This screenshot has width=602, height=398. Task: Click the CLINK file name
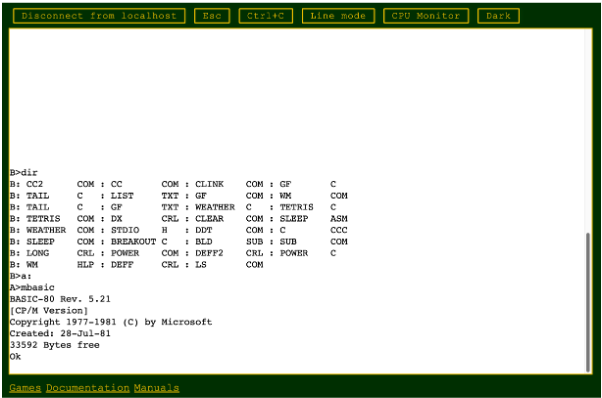(209, 184)
